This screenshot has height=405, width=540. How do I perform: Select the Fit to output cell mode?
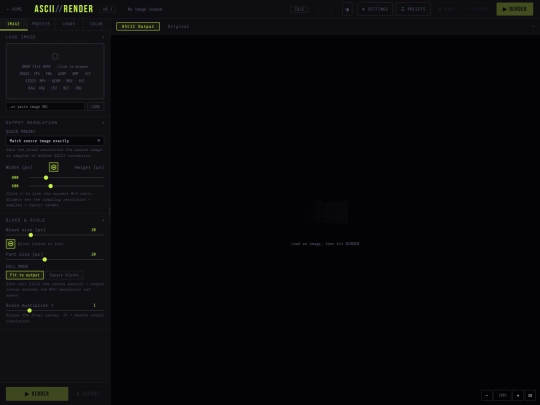click(25, 275)
